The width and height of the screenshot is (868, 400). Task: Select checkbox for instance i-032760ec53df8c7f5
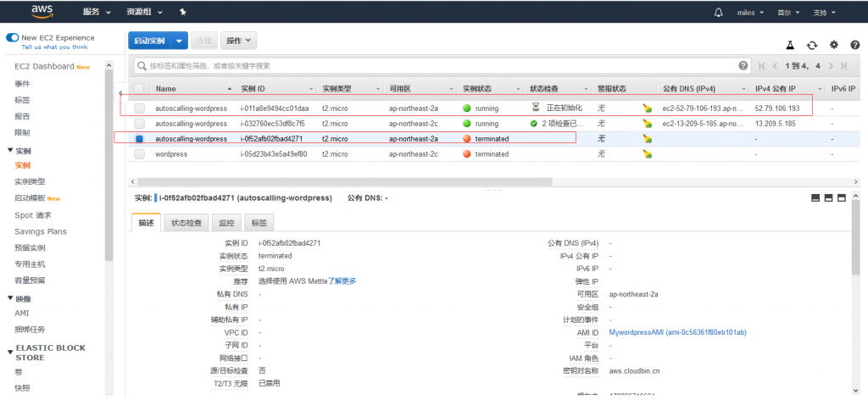tap(140, 124)
